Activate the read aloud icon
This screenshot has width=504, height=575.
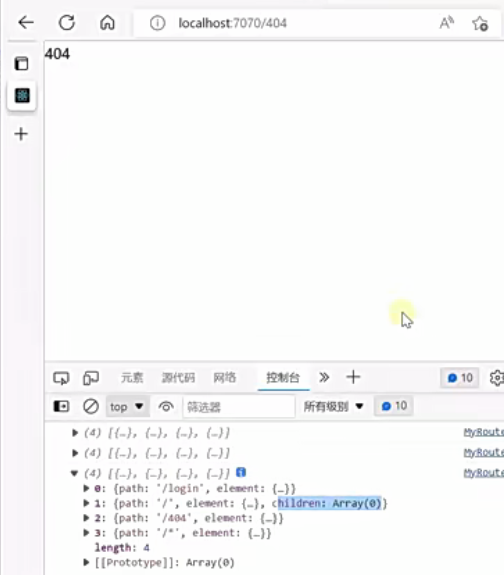pyautogui.click(x=446, y=23)
